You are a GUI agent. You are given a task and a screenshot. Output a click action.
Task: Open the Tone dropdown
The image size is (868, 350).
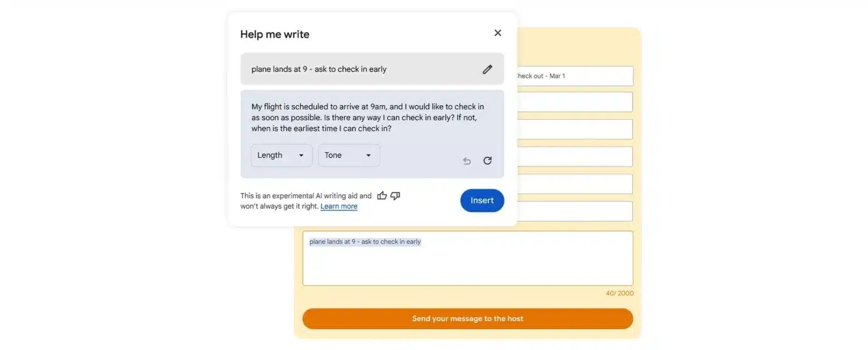[348, 155]
